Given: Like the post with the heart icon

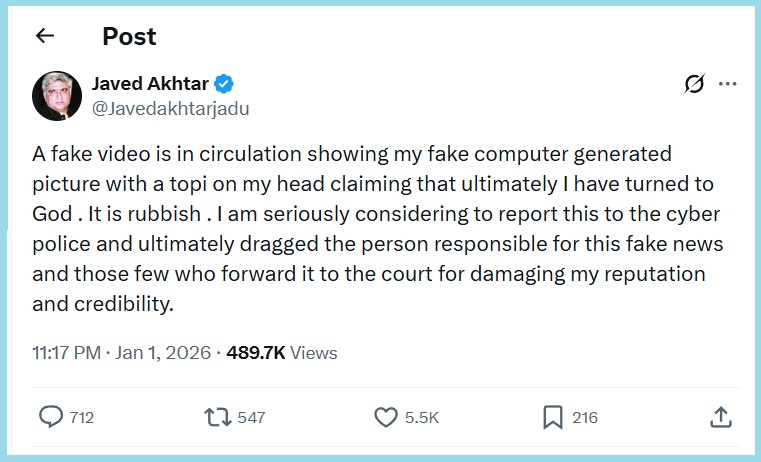Looking at the screenshot, I should point(385,417).
